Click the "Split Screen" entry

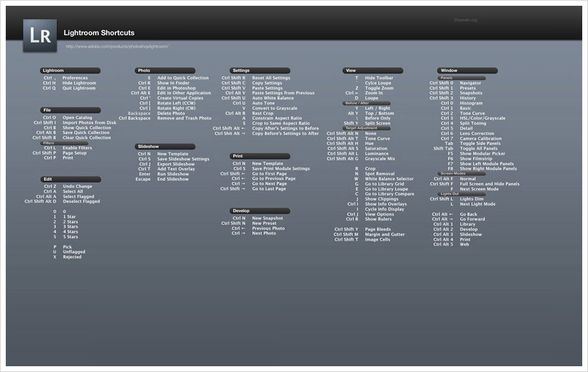coord(378,123)
